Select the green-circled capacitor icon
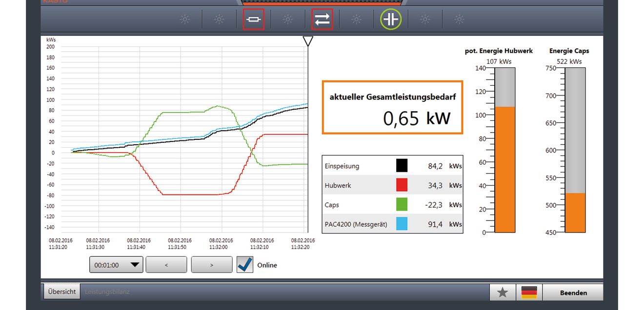This screenshot has height=310, width=644. pos(391,19)
